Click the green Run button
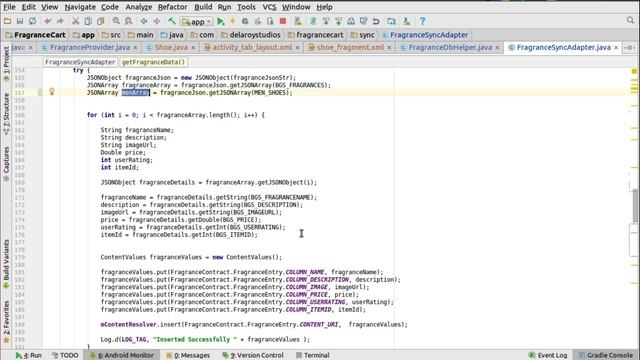Viewport: 640px width, 360px height. (x=220, y=21)
